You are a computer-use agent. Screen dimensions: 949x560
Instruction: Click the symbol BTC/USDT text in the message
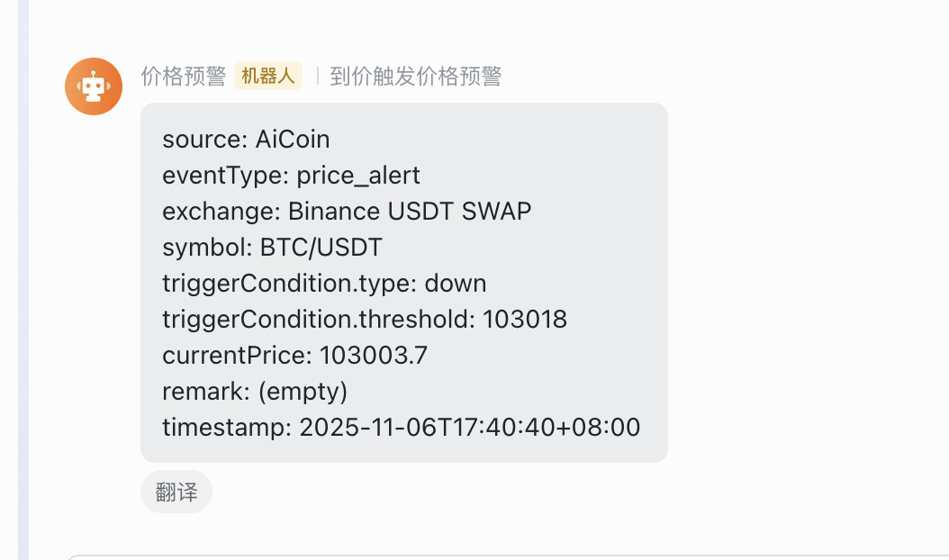coord(270,247)
